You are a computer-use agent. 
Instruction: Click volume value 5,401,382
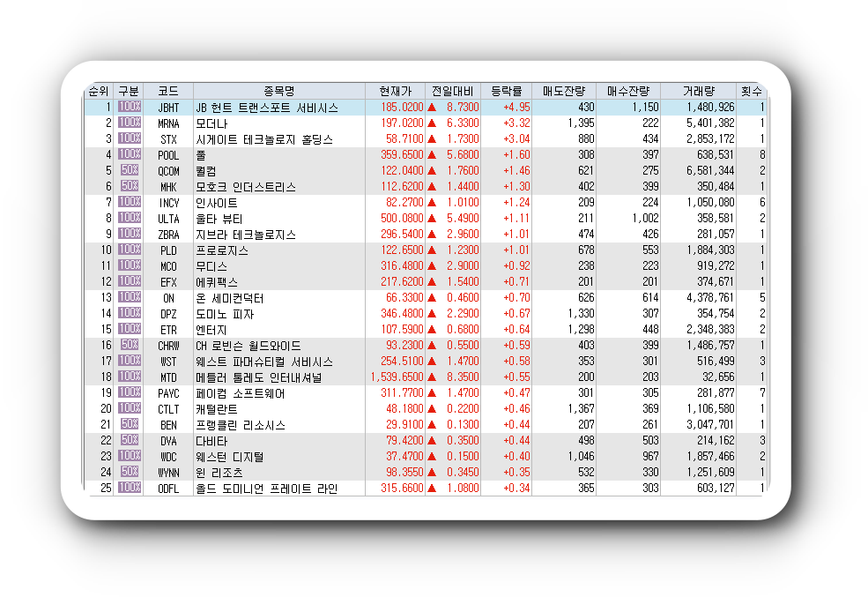711,123
